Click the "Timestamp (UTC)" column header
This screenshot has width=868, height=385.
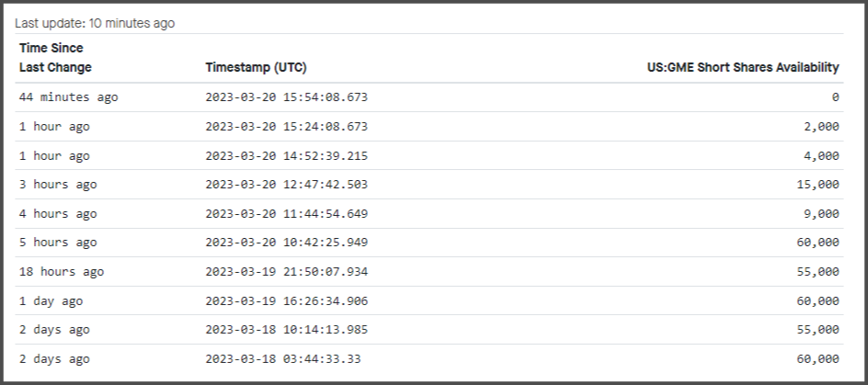[x=256, y=67]
